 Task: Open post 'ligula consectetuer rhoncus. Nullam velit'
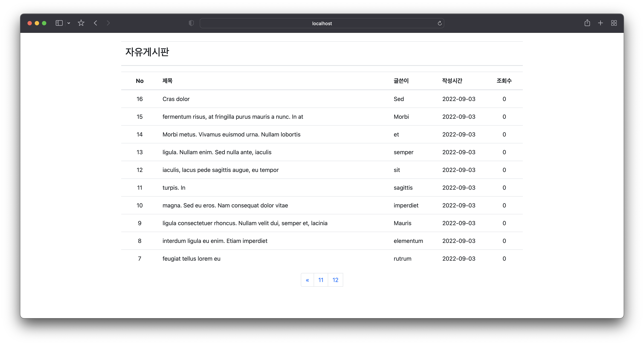pyautogui.click(x=245, y=223)
